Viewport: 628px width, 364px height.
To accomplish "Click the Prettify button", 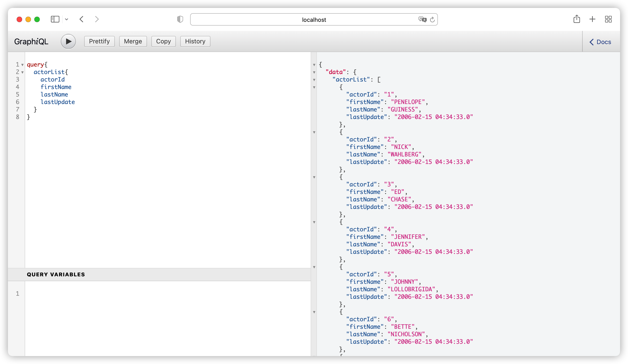I will pos(99,41).
